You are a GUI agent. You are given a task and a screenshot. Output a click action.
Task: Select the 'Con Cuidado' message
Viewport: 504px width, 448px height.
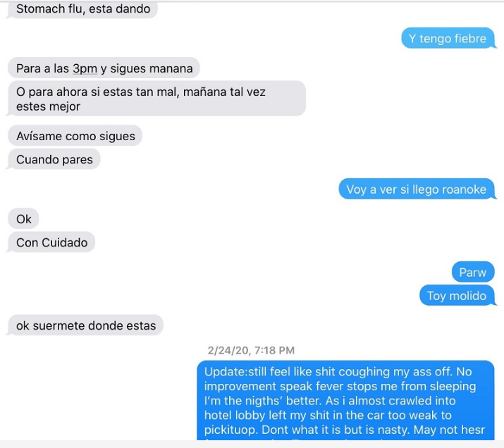(x=51, y=242)
